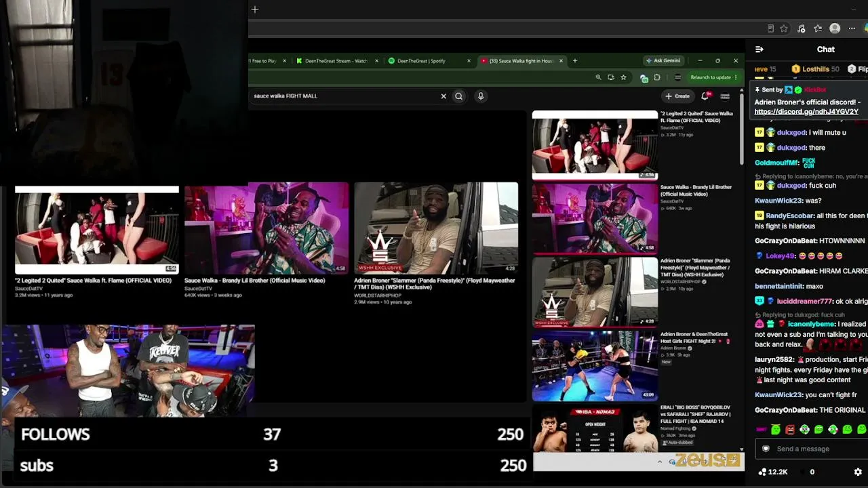Click the YouTube search magnifier button

459,96
